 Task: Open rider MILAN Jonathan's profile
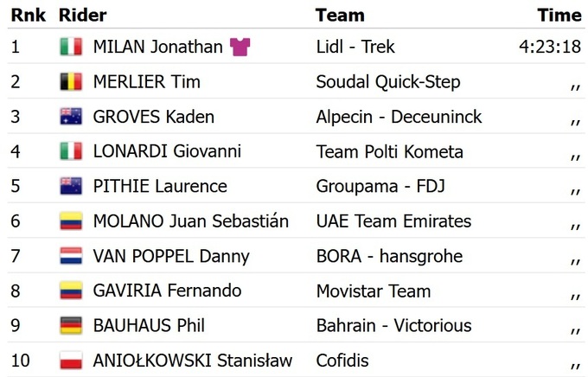[157, 48]
